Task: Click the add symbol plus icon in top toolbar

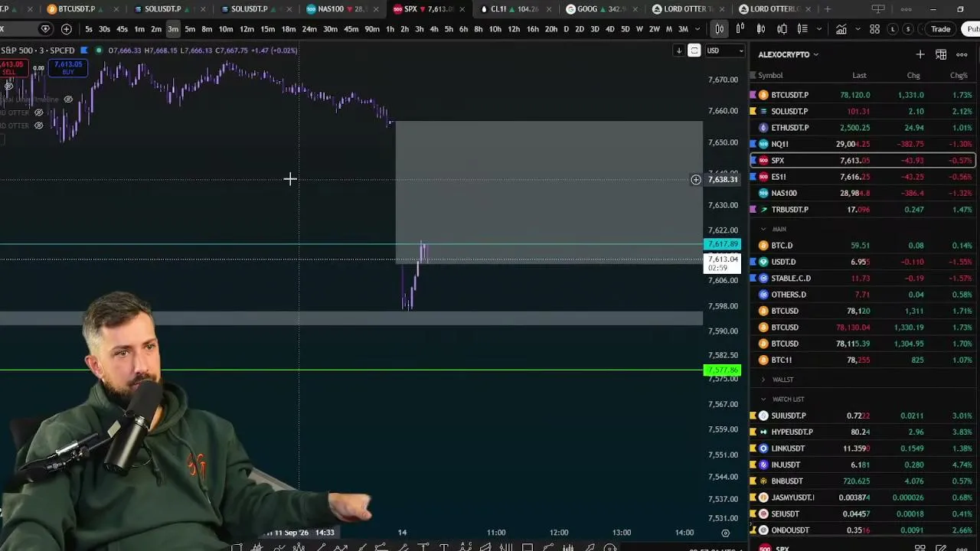Action: 67,29
